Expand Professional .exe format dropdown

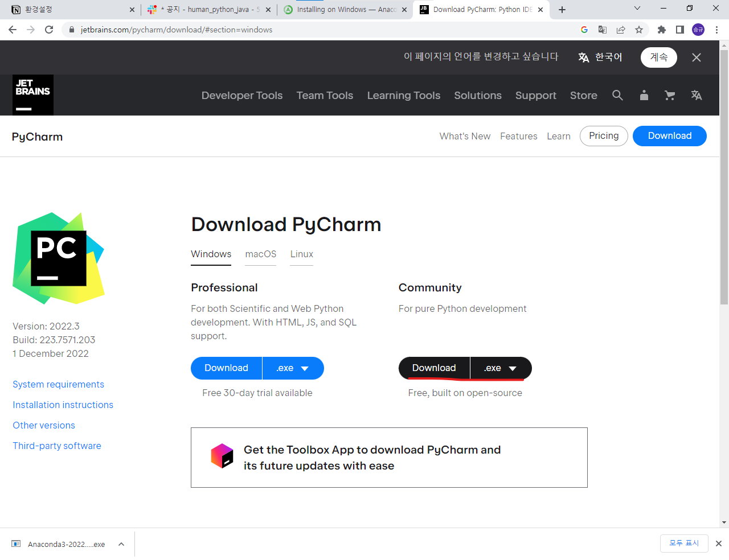click(293, 368)
